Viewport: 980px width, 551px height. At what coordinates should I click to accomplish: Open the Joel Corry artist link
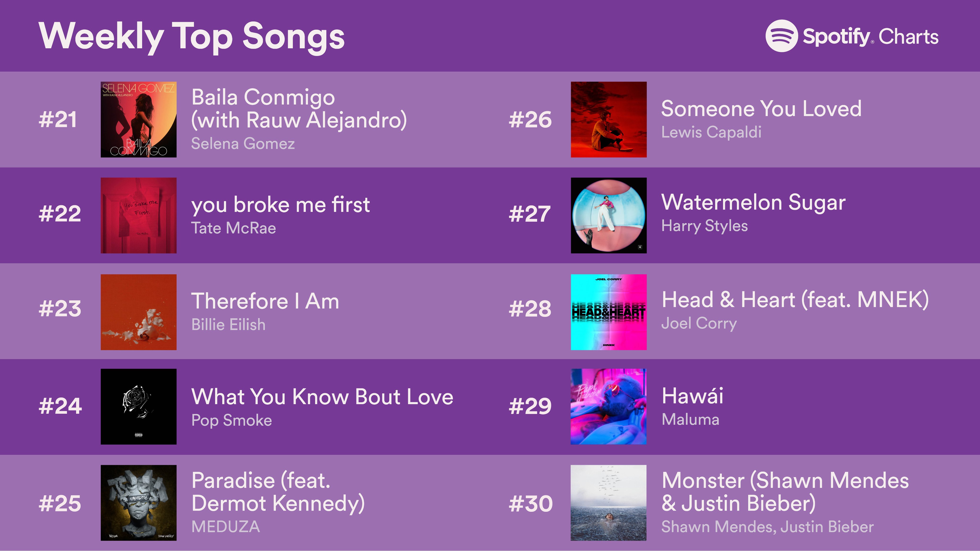pos(699,323)
